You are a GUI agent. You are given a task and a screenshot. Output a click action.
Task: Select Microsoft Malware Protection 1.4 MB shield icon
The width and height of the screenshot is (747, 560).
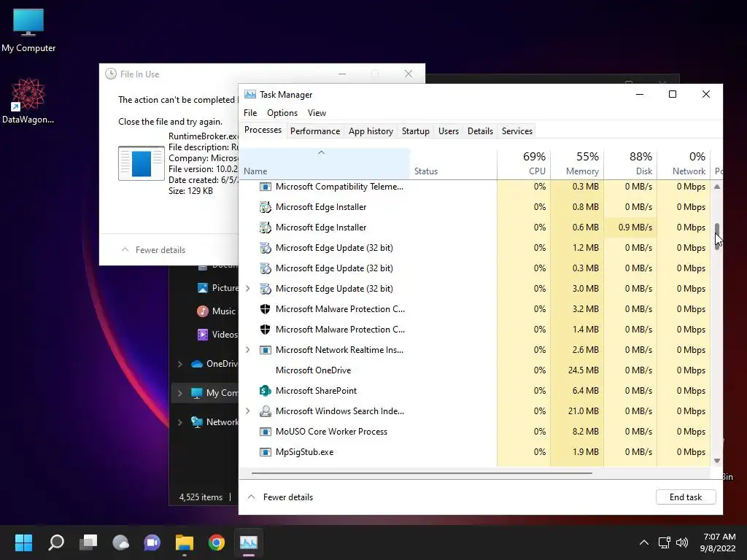click(x=265, y=330)
